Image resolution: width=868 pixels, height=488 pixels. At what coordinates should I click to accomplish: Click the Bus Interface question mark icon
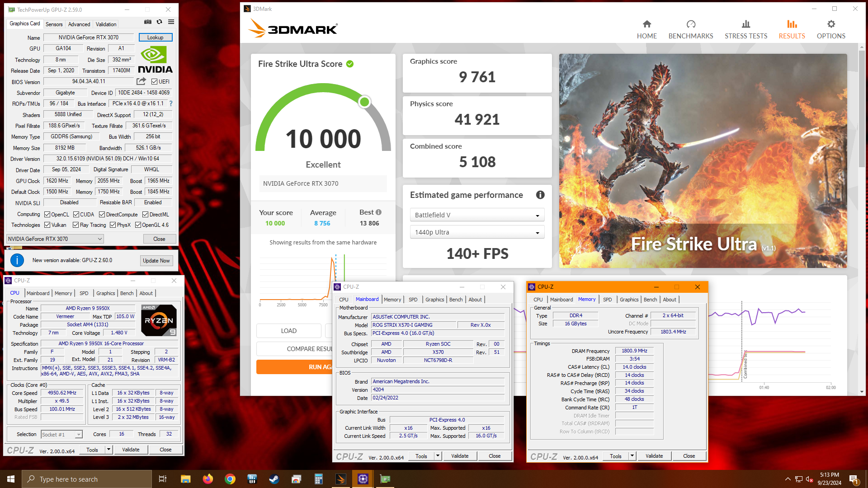171,103
